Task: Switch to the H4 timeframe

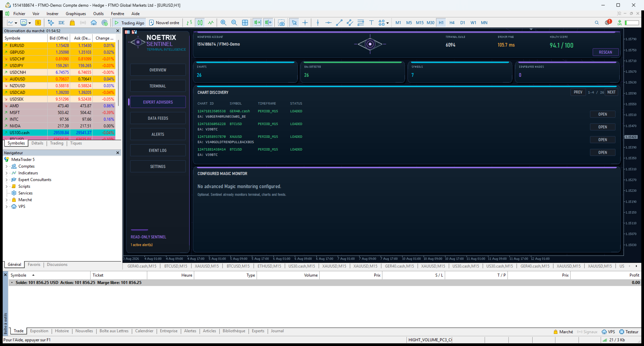Action: coord(452,22)
